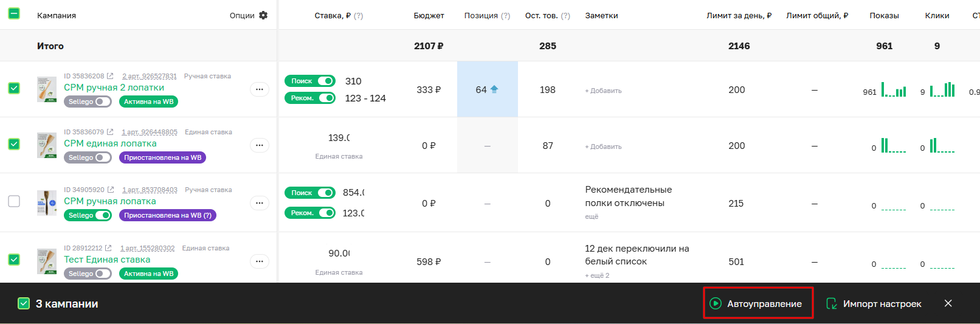Open the Опции gear settings icon
Image resolution: width=980 pixels, height=324 pixels.
[x=263, y=15]
